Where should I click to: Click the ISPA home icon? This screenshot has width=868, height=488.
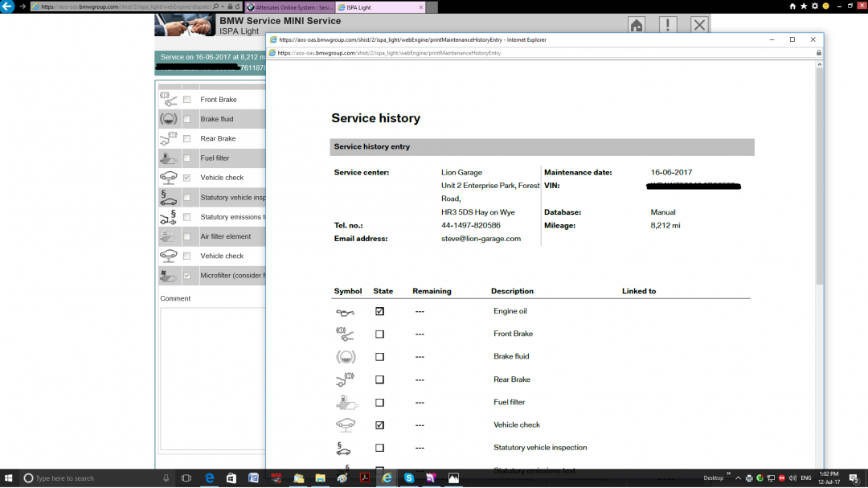pyautogui.click(x=637, y=25)
